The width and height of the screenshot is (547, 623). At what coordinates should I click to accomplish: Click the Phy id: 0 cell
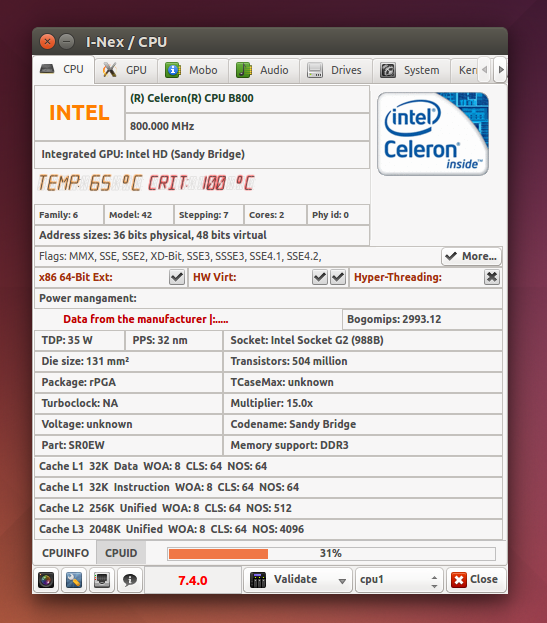coord(338,215)
